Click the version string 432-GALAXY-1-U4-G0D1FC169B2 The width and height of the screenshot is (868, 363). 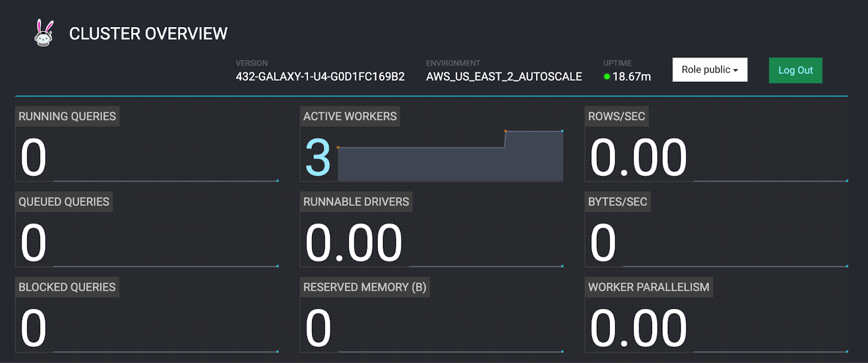click(x=320, y=77)
